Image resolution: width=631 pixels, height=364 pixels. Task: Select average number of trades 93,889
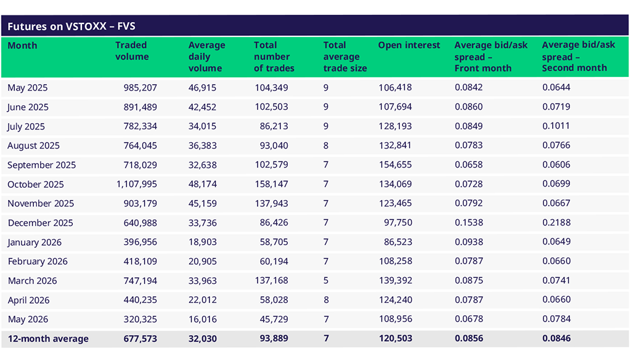pyautogui.click(x=274, y=339)
